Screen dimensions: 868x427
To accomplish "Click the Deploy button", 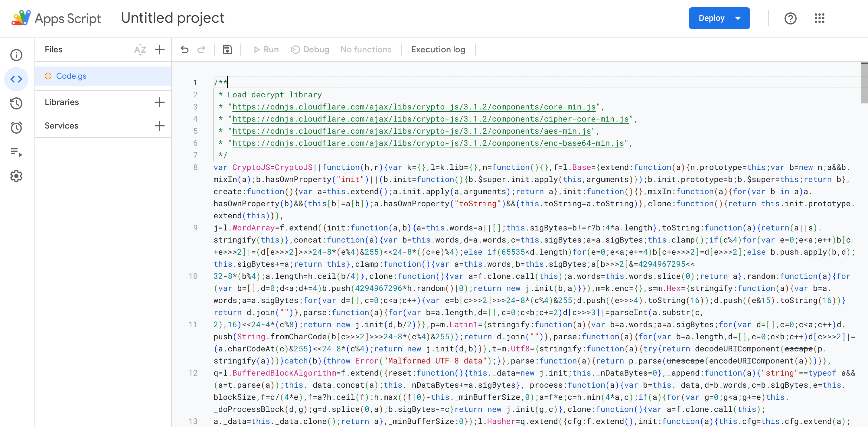I will (x=711, y=18).
